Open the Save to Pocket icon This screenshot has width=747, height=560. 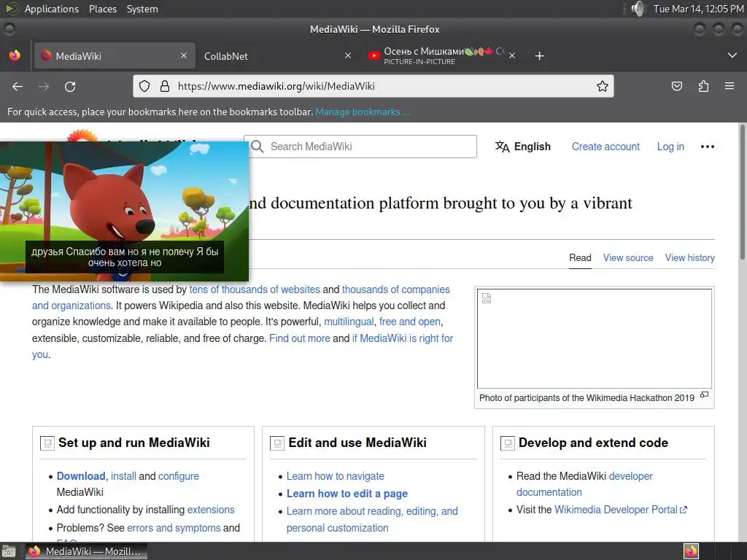pos(676,86)
